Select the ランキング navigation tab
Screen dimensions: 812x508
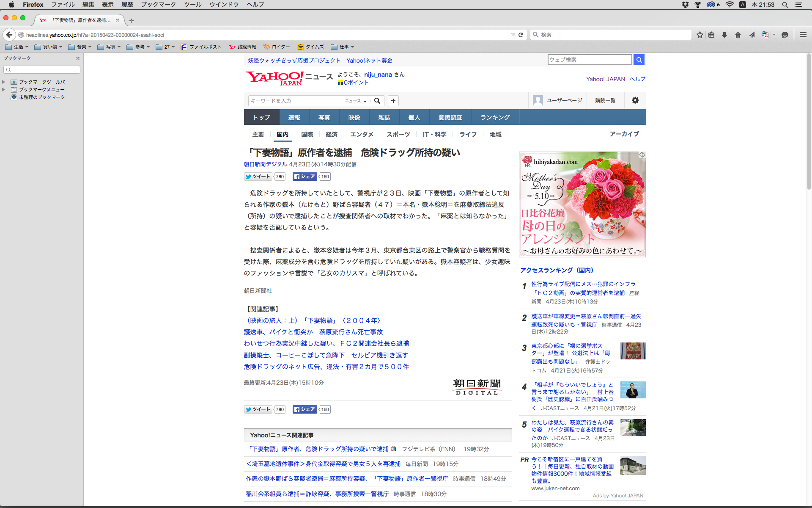point(495,117)
